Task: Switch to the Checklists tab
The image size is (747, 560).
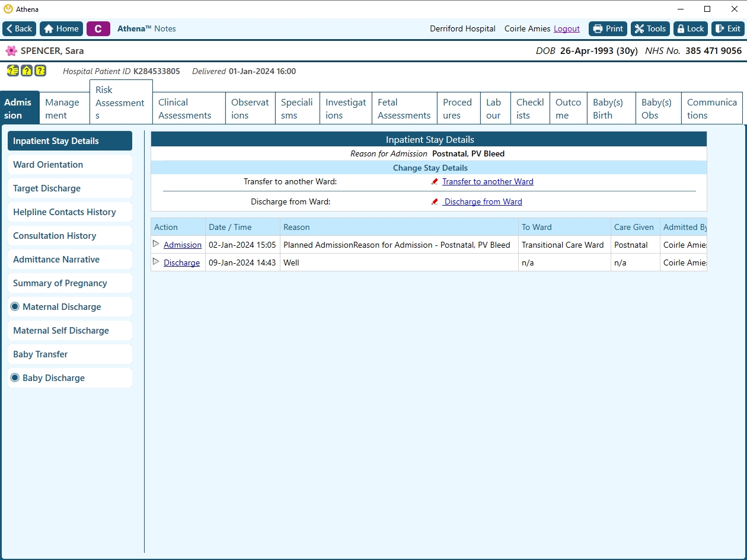Action: pos(531,108)
